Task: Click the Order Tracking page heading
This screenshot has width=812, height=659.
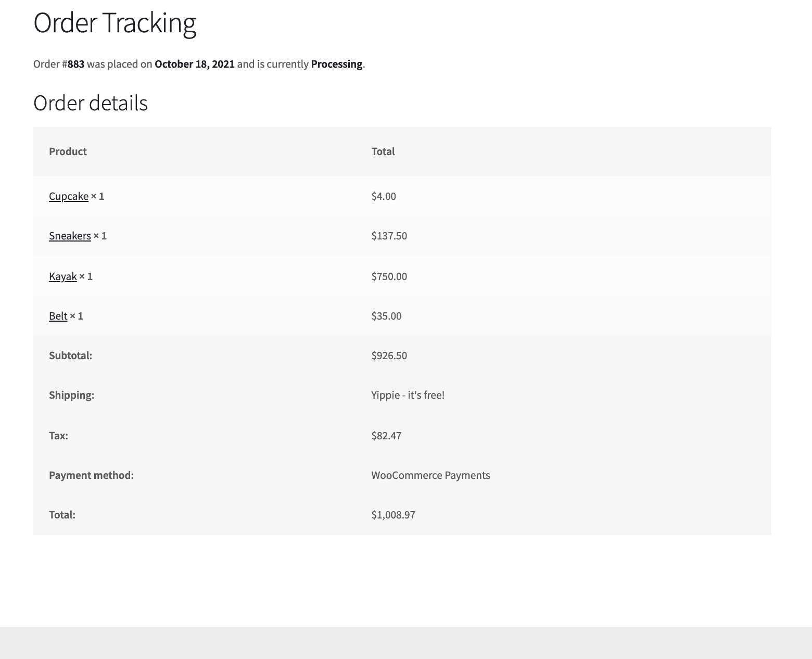Action: click(x=115, y=23)
